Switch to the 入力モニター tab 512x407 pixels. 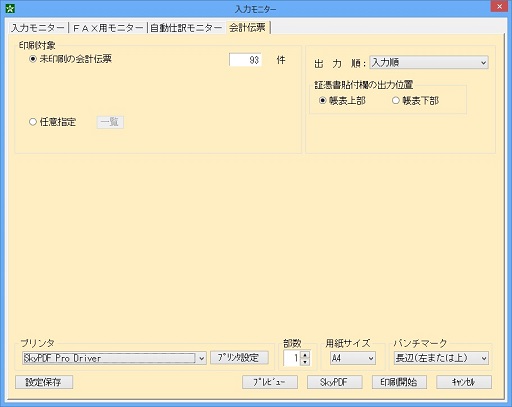[x=38, y=28]
